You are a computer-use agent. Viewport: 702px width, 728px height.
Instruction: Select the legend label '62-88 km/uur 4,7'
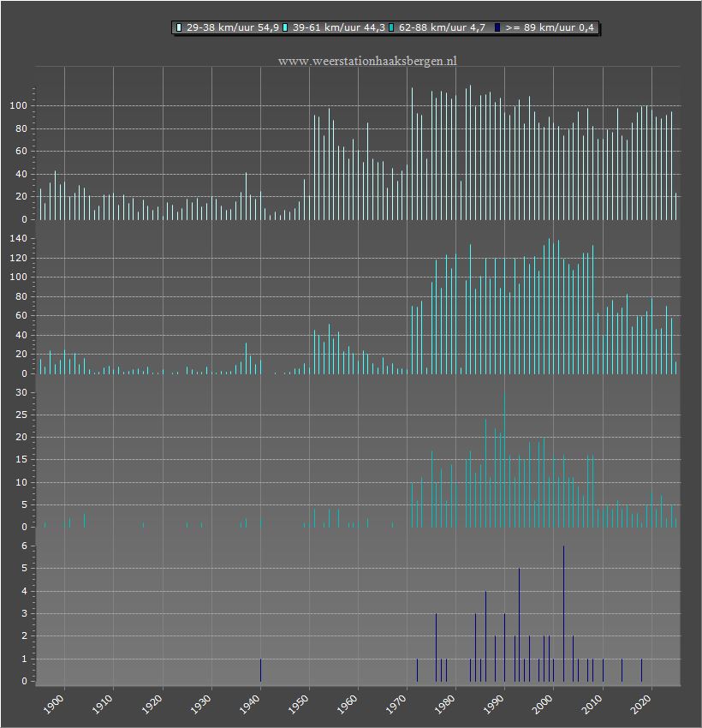coord(442,28)
